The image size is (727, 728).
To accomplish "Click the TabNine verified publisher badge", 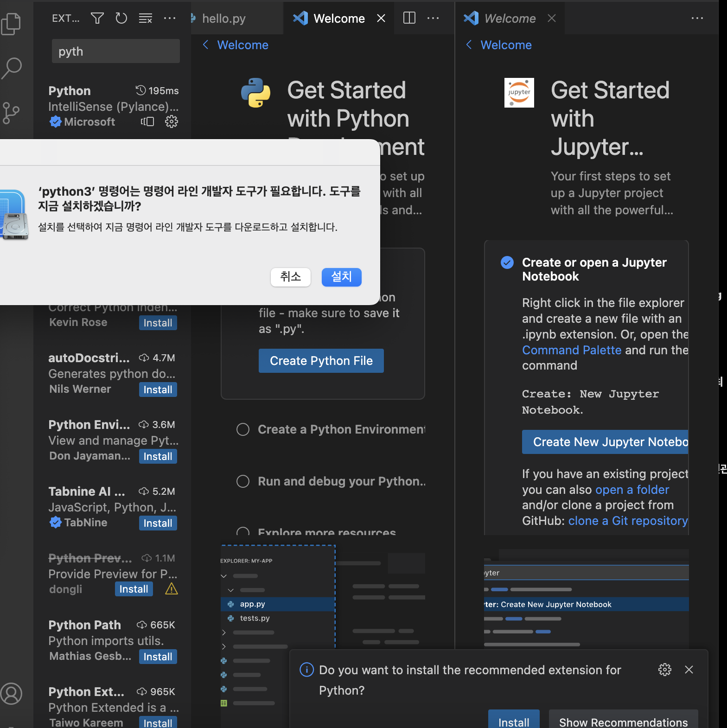I will pyautogui.click(x=55, y=523).
